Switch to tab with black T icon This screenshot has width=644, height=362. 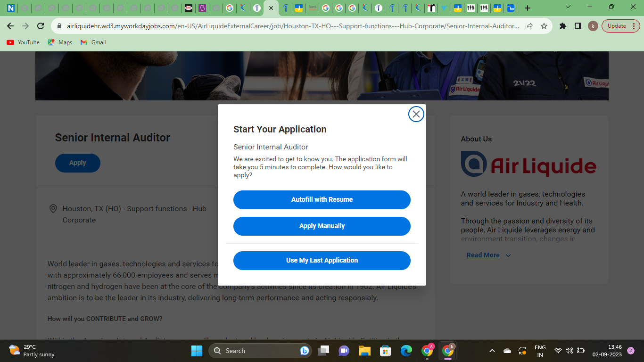(430, 8)
